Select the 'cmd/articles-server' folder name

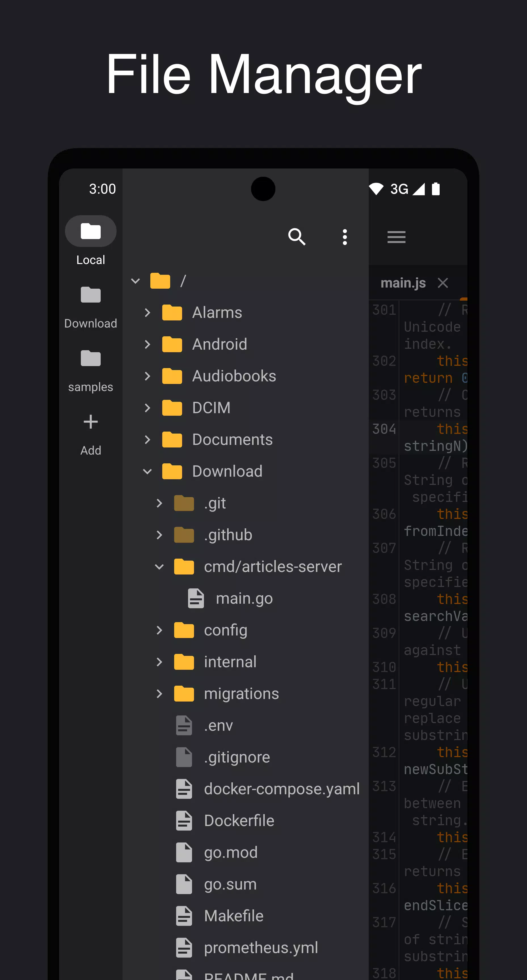[273, 567]
